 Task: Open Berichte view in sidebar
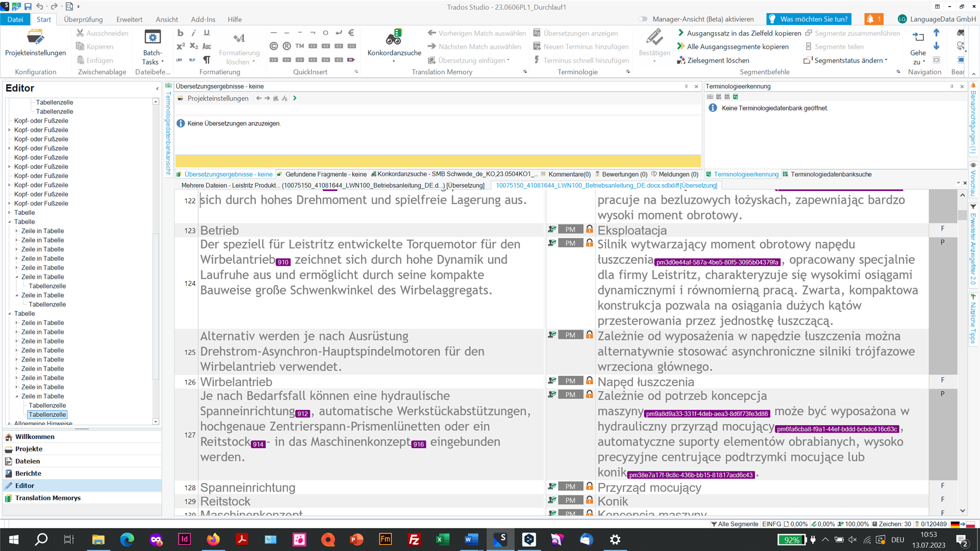coord(82,473)
